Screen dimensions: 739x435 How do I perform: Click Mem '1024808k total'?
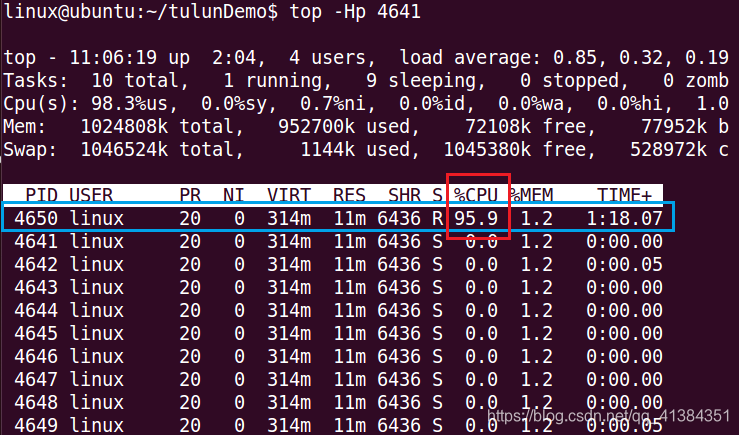(158, 127)
